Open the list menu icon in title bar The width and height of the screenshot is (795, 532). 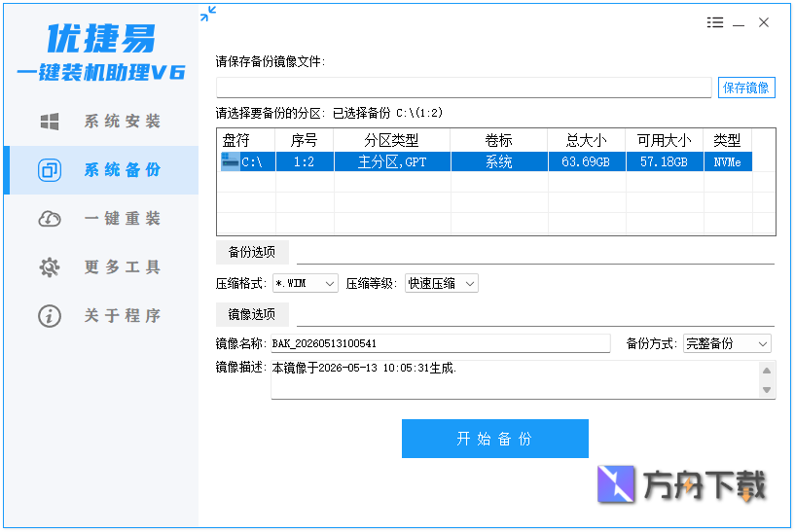[715, 22]
